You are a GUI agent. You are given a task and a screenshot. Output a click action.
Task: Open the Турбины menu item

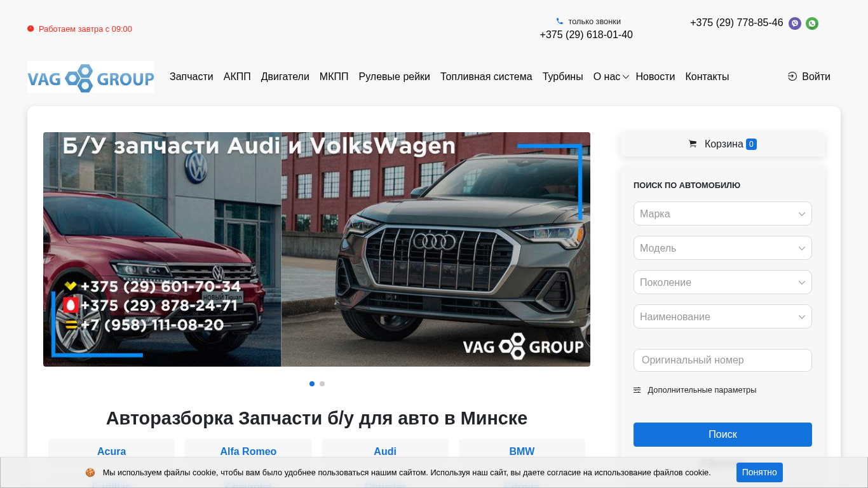click(563, 77)
